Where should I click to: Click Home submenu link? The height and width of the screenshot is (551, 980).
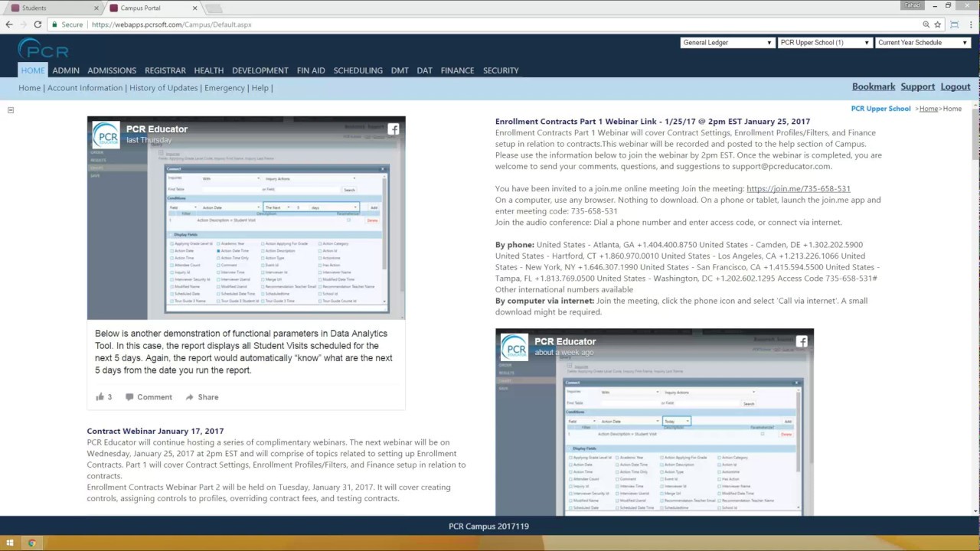(30, 88)
